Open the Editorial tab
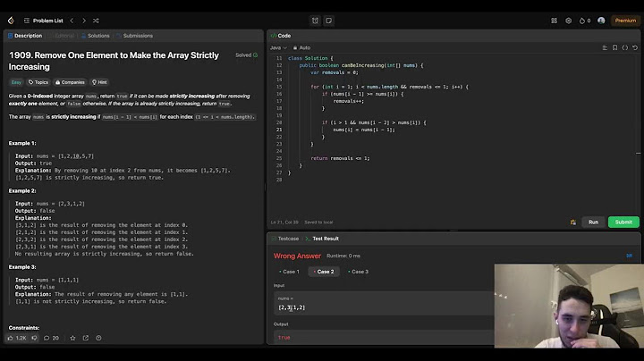Image resolution: width=644 pixels, height=361 pixels. pyautogui.click(x=62, y=36)
